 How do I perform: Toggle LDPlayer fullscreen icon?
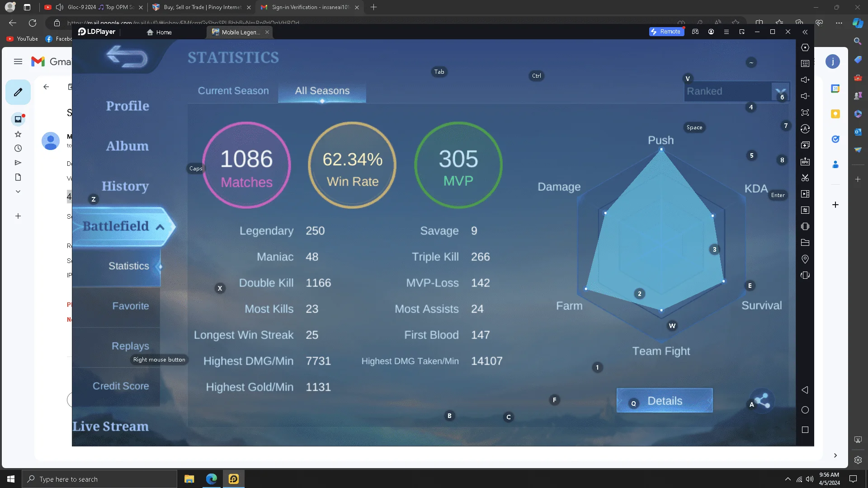pyautogui.click(x=805, y=113)
